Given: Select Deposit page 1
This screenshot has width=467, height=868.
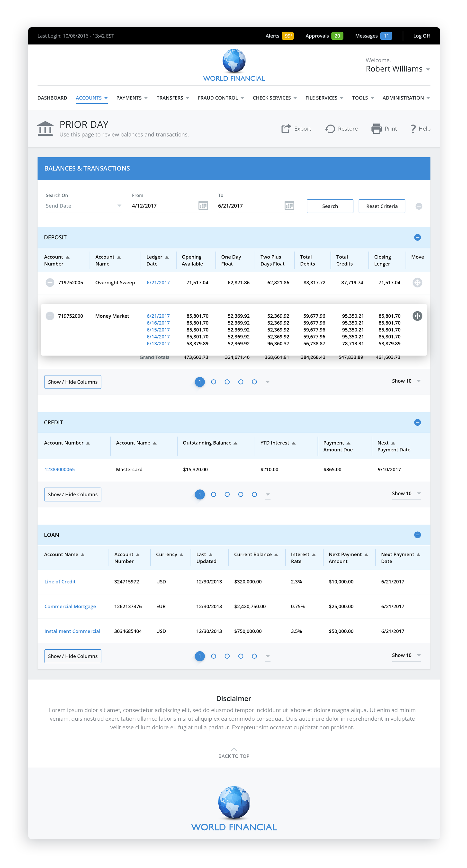Looking at the screenshot, I should (200, 382).
